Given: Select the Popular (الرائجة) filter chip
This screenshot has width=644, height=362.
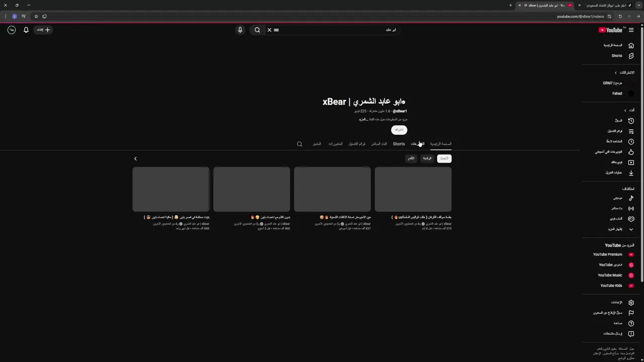Looking at the screenshot, I should pyautogui.click(x=427, y=158).
